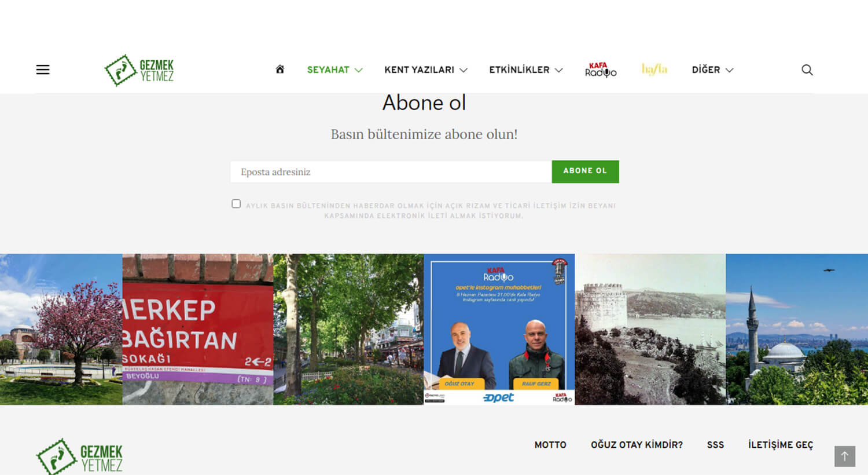Tick the newsletter consent checkbox
This screenshot has width=868, height=475.
tap(236, 204)
